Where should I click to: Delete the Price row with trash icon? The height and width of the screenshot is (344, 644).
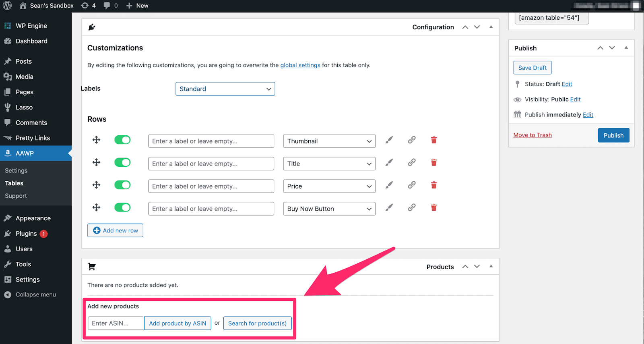tap(434, 185)
